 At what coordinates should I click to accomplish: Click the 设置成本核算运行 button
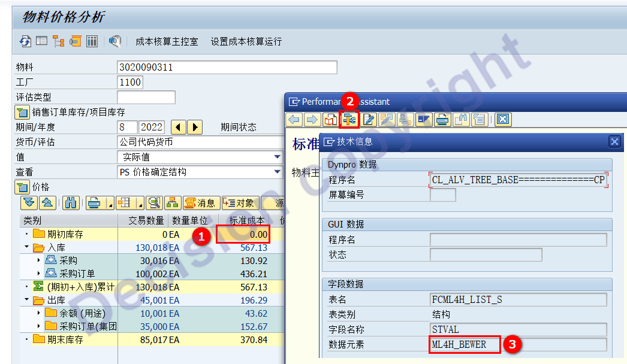click(246, 41)
